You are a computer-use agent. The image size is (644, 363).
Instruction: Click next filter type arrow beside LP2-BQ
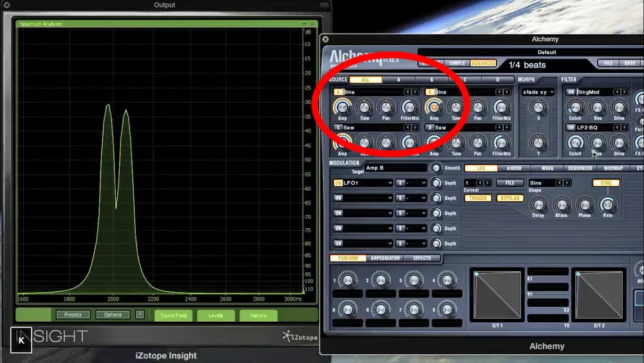coord(624,128)
